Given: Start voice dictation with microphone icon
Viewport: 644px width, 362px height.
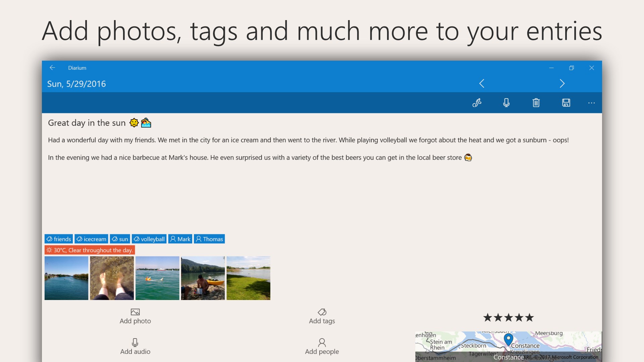Looking at the screenshot, I should tap(506, 103).
